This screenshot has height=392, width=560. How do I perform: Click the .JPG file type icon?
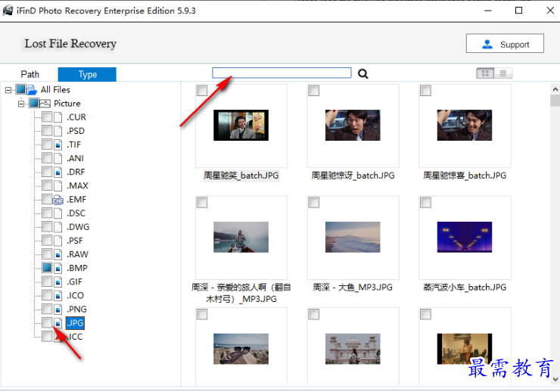pyautogui.click(x=58, y=323)
